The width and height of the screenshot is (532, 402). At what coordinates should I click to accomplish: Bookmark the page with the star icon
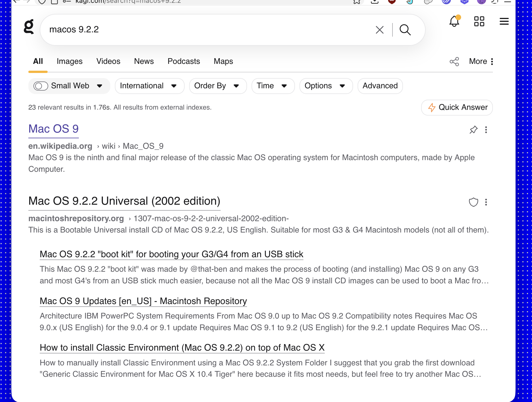(x=357, y=2)
